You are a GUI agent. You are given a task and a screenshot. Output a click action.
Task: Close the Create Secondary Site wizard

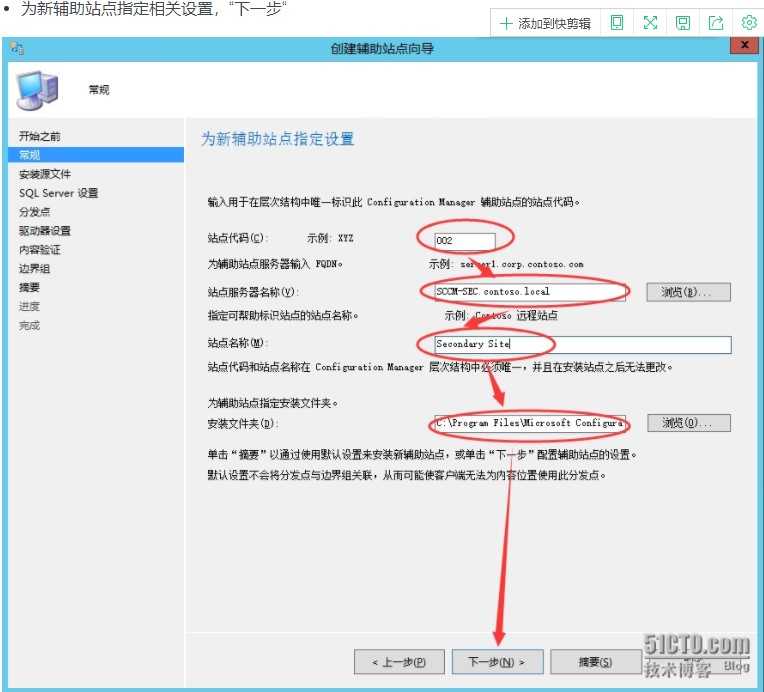tap(744, 45)
